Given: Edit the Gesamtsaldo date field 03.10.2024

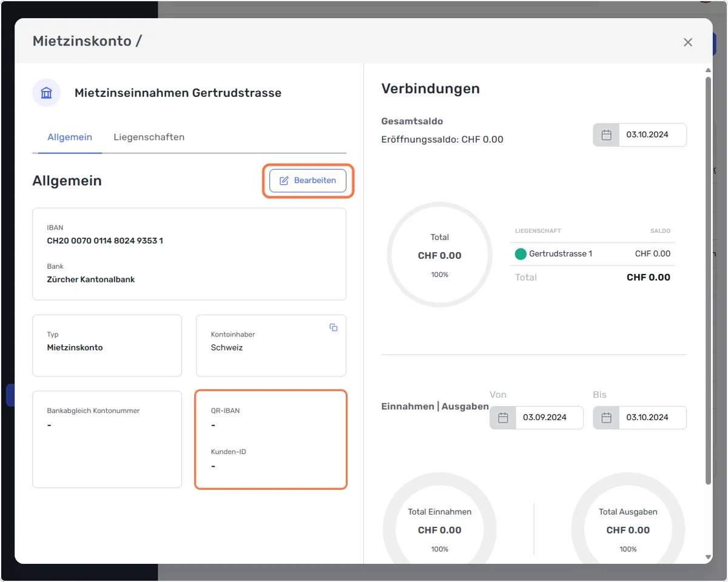Looking at the screenshot, I should 653,135.
